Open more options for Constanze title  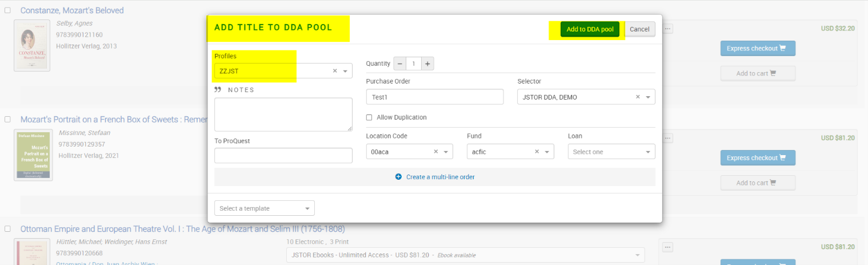point(667,29)
